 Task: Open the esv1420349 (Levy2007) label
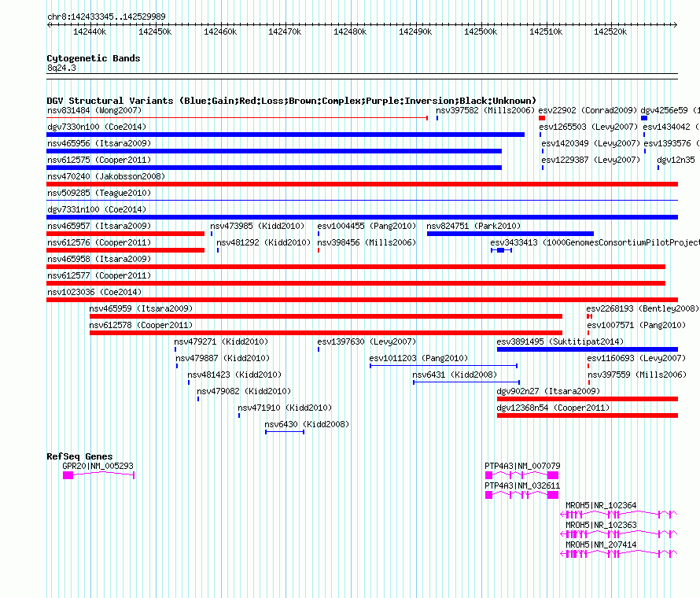pyautogui.click(x=591, y=143)
